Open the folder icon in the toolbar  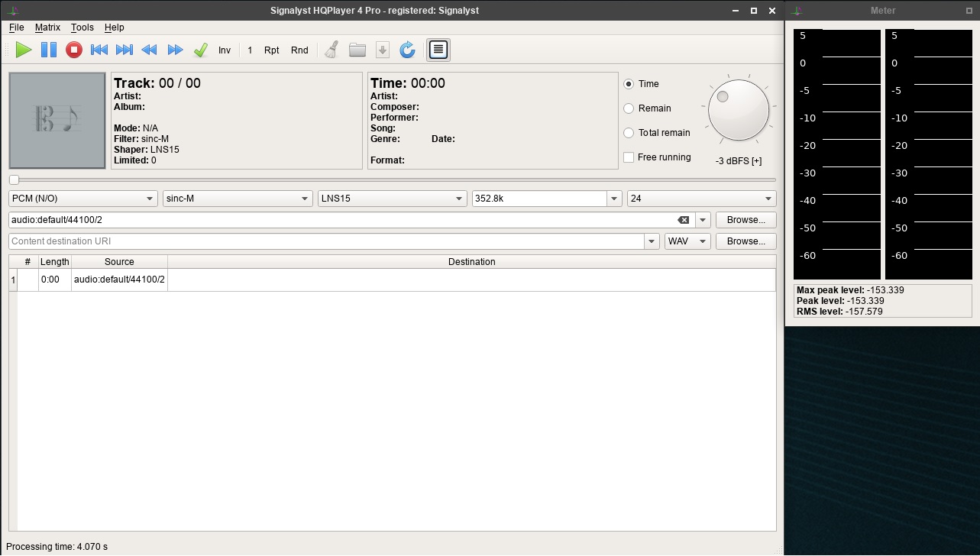(357, 50)
